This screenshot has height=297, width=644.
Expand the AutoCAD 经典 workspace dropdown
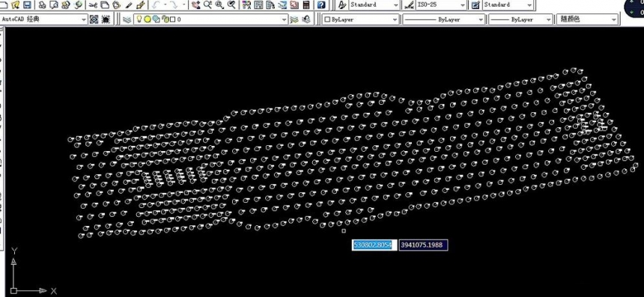coord(44,19)
